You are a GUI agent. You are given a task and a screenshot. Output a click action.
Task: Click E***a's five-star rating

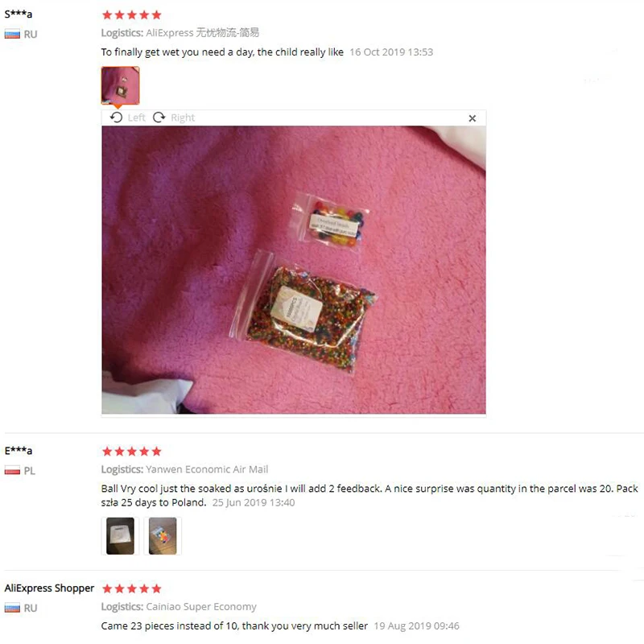(x=132, y=452)
